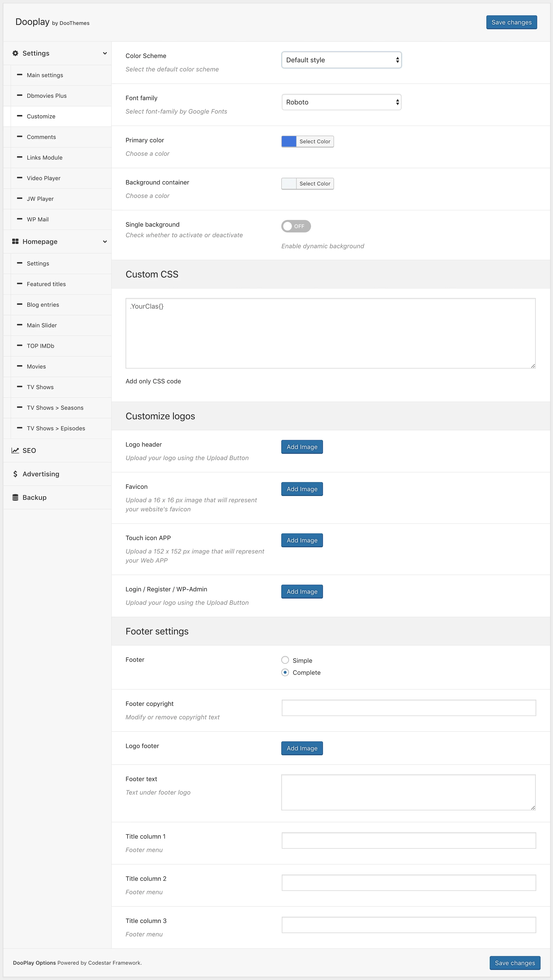This screenshot has height=980, width=553.
Task: Collapse the Homepage section chevron
Action: (x=105, y=241)
